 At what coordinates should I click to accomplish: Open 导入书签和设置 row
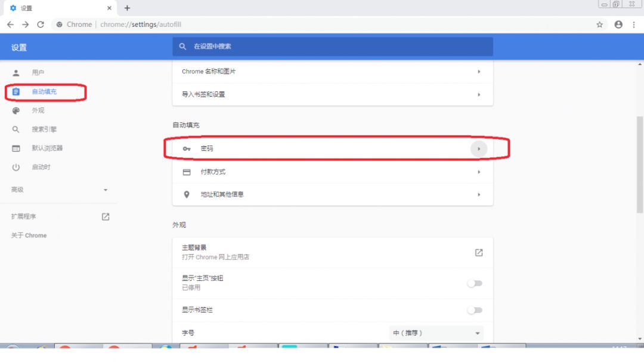tap(333, 94)
